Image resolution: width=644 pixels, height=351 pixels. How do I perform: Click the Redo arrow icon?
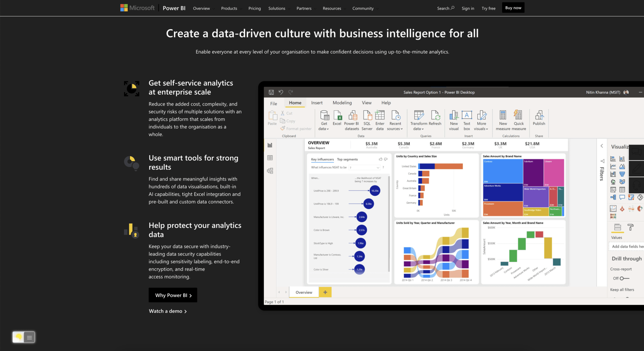coord(291,92)
